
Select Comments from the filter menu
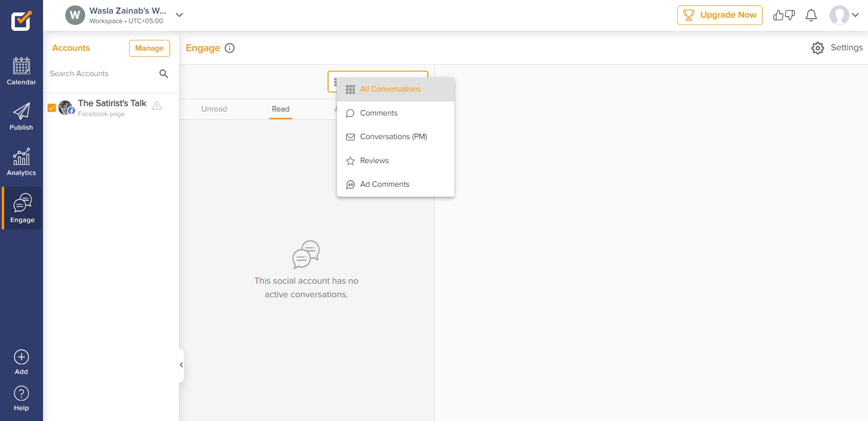click(379, 113)
